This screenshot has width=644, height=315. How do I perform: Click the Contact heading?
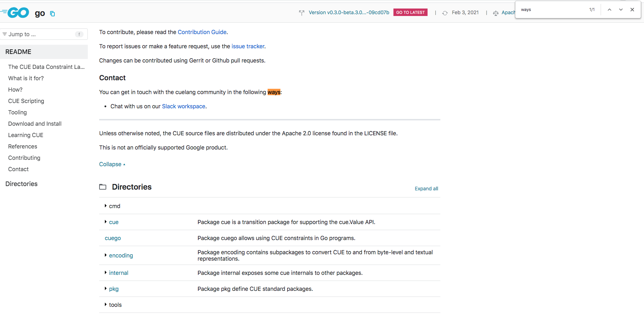coord(112,78)
